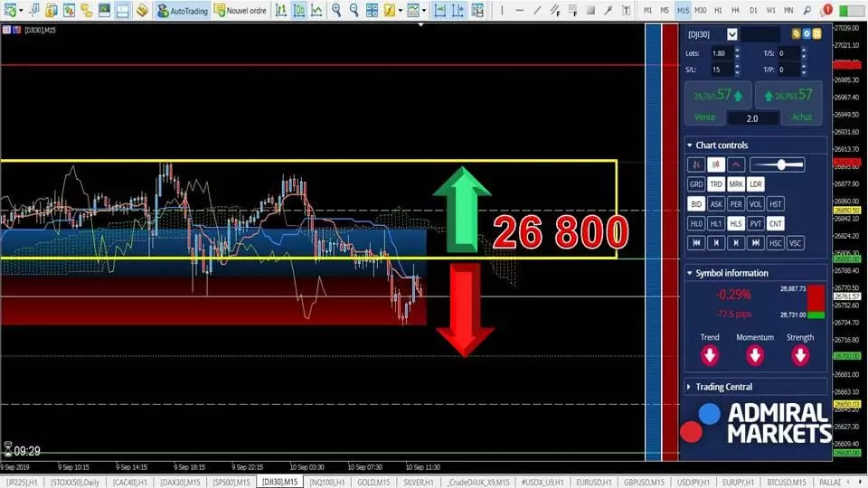The image size is (868, 488).
Task: Collapse the Symbol information section
Action: (690, 273)
